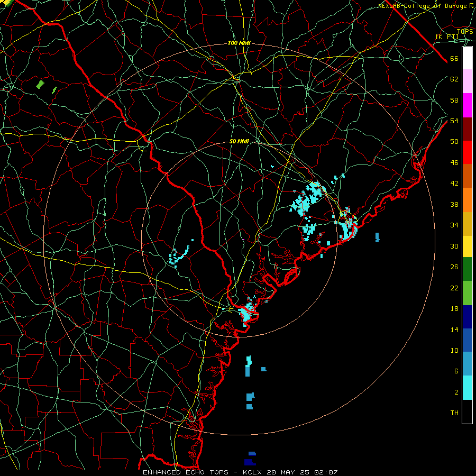Click the legend value '30'
476x476 pixels.
454,246
